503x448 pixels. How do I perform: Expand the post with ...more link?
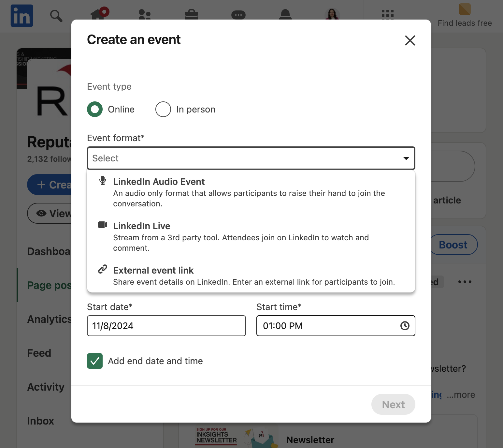(x=461, y=395)
